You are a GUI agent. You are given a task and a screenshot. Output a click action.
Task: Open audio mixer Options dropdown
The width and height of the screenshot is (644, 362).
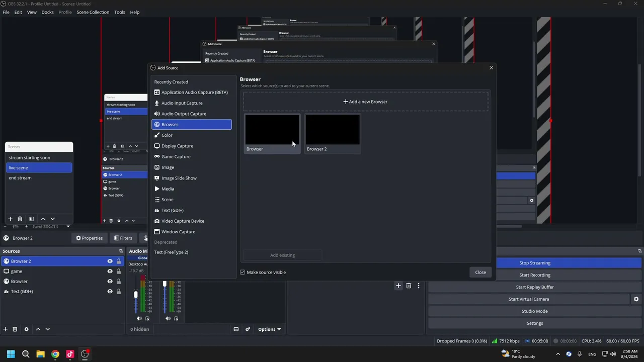tap(269, 329)
